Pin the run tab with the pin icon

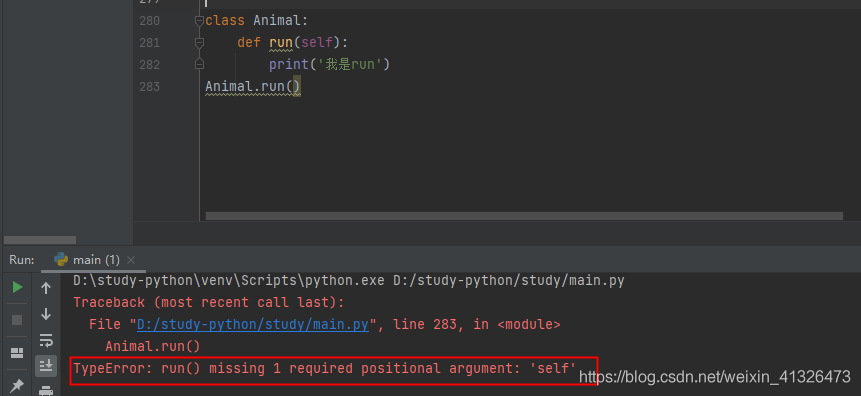coord(18,386)
